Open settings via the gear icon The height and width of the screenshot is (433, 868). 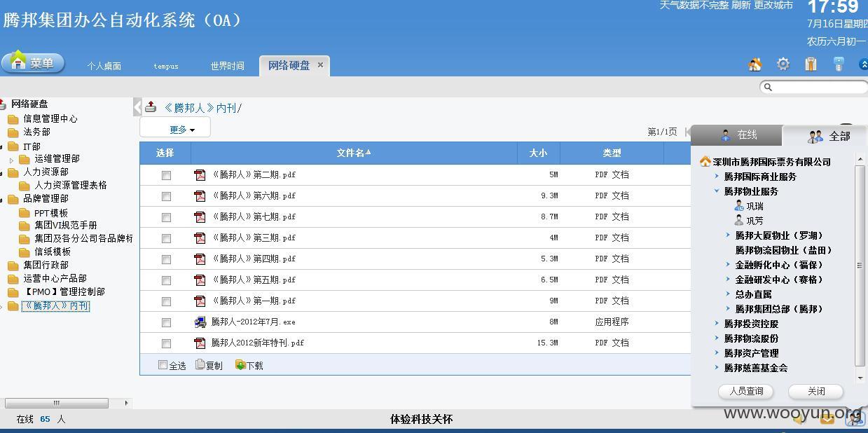pos(783,64)
